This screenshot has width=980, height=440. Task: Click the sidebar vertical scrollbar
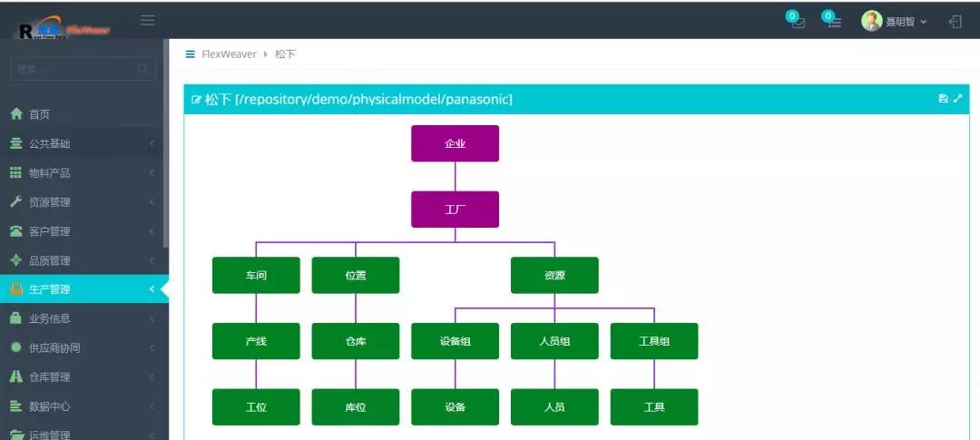pyautogui.click(x=165, y=145)
